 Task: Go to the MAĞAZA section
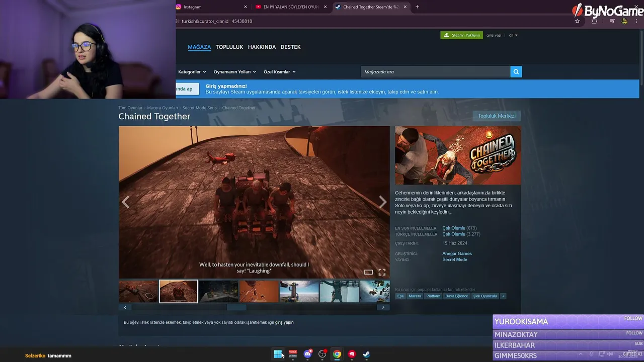pos(199,47)
